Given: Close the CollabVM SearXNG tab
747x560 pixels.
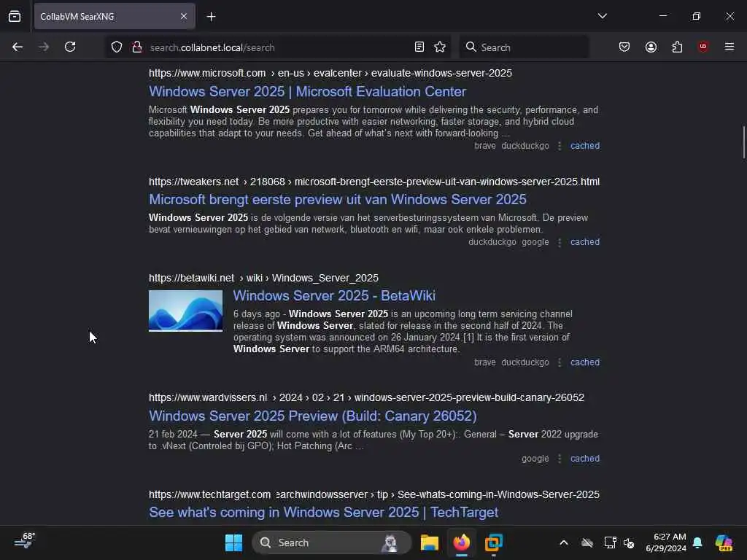Looking at the screenshot, I should coord(183,16).
